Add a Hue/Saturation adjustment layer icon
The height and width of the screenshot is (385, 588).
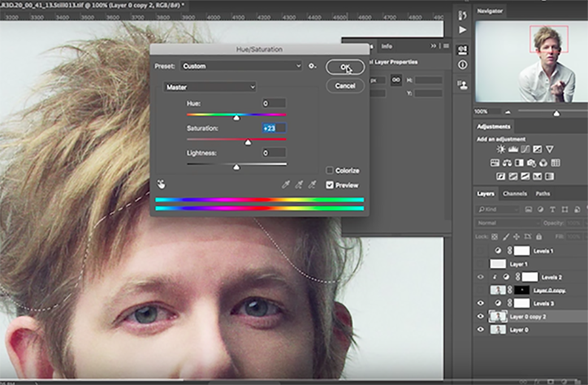pos(495,162)
